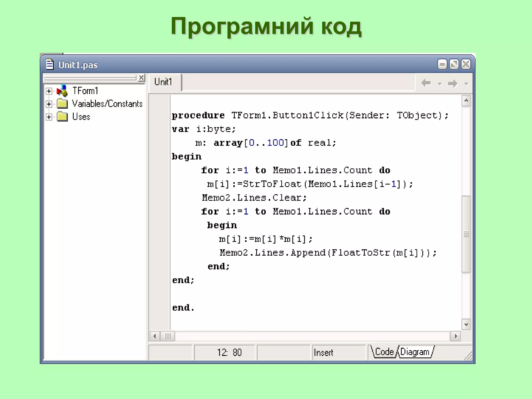Click the Memo2.Lines.Append line
The height and width of the screenshot is (399, 532).
point(328,253)
